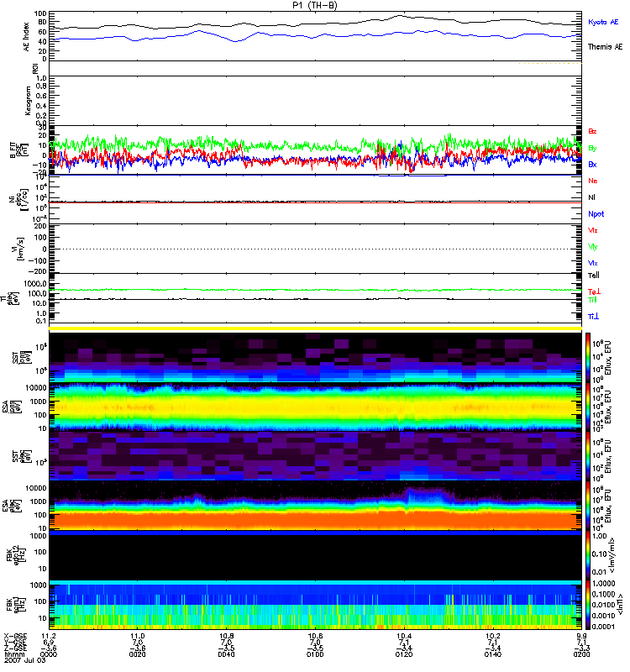Click the FBK edc12 mV/m color bar
The height and width of the screenshot is (672, 630).
(x=588, y=554)
